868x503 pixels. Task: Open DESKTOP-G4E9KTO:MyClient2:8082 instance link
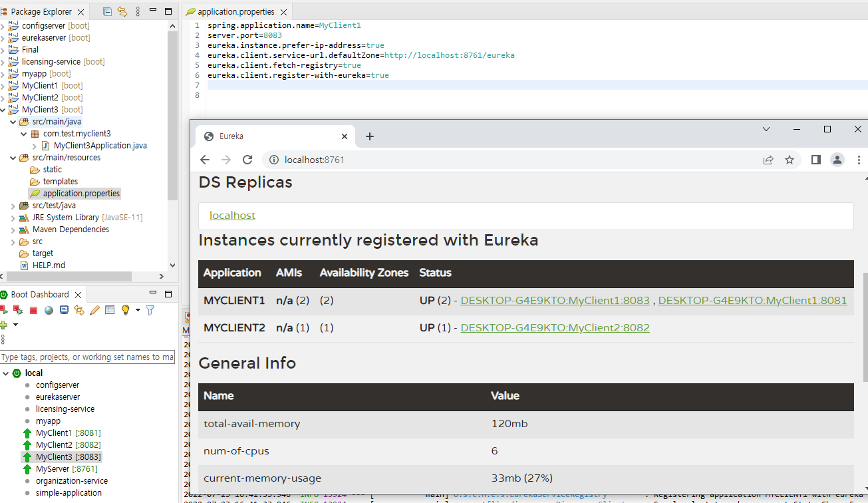tap(555, 328)
